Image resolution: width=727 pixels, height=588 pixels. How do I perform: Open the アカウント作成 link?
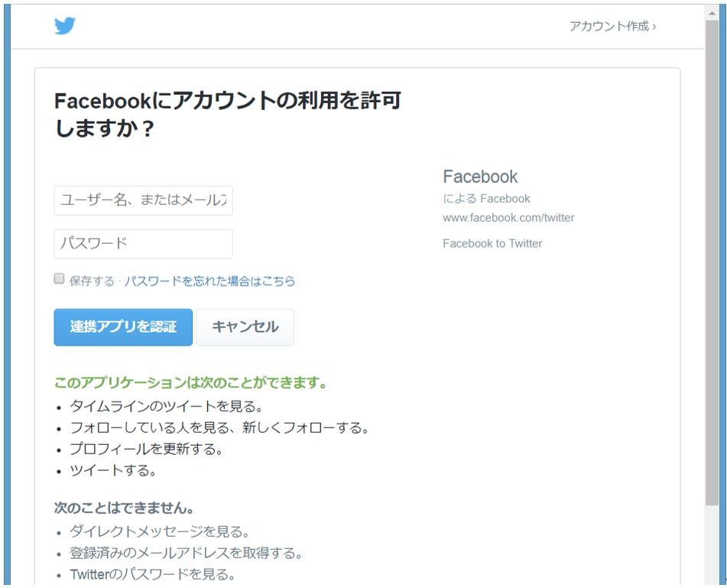tap(612, 26)
